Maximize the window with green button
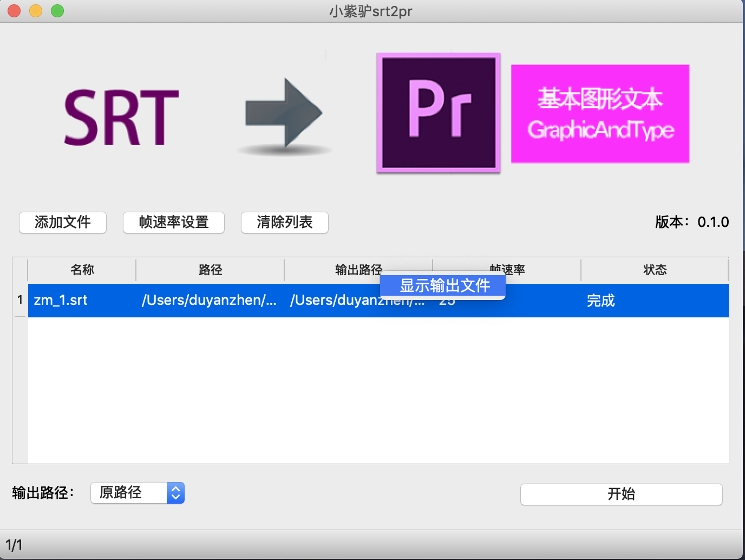 tap(57, 11)
